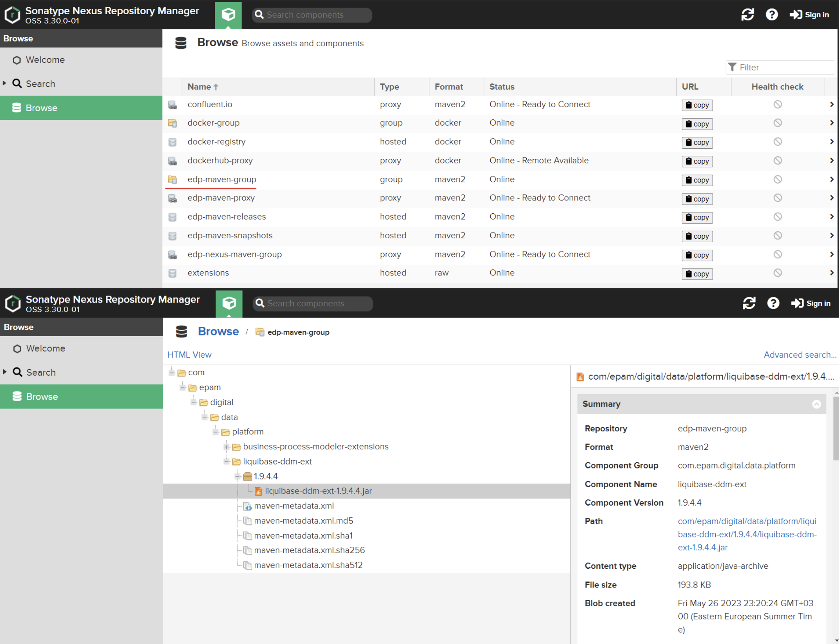Open Search in the bottom sidebar
This screenshot has width=839, height=644.
click(81, 372)
